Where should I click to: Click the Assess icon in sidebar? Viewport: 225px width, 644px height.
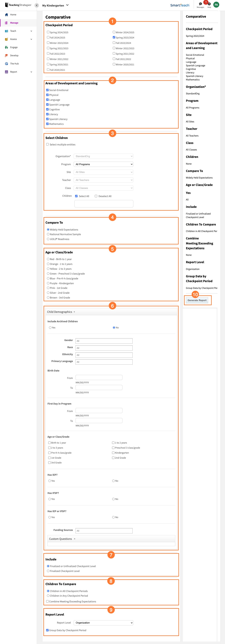click(x=6, y=39)
